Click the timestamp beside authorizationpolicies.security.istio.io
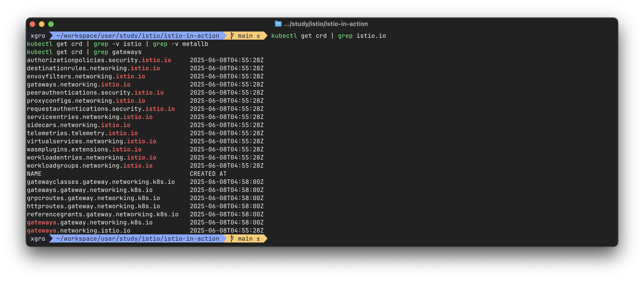 click(227, 60)
